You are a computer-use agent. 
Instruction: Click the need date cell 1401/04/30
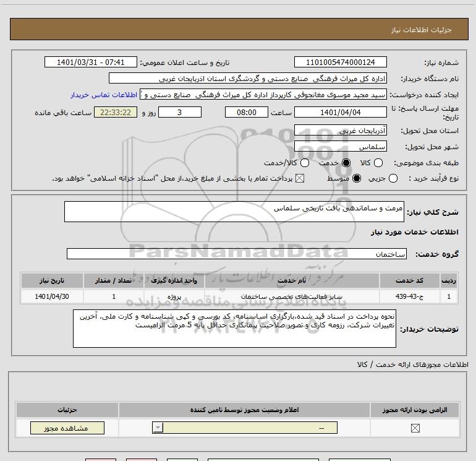click(x=52, y=296)
